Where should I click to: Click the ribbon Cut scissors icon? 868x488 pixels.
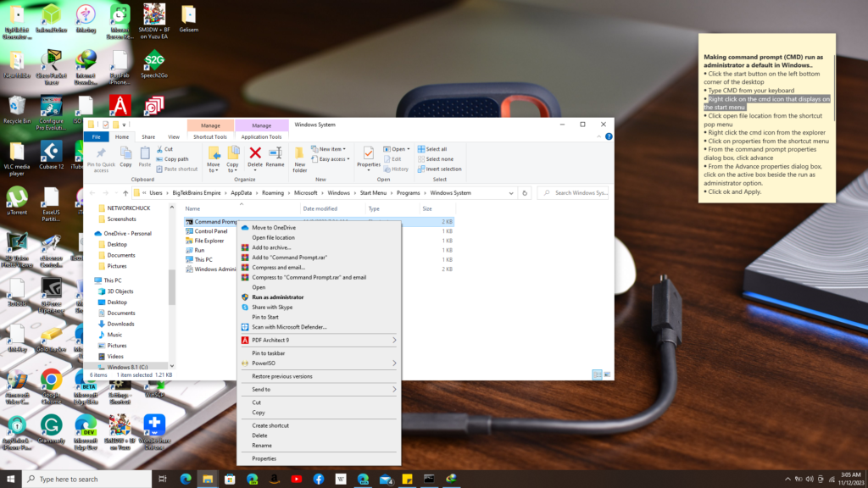coord(159,149)
